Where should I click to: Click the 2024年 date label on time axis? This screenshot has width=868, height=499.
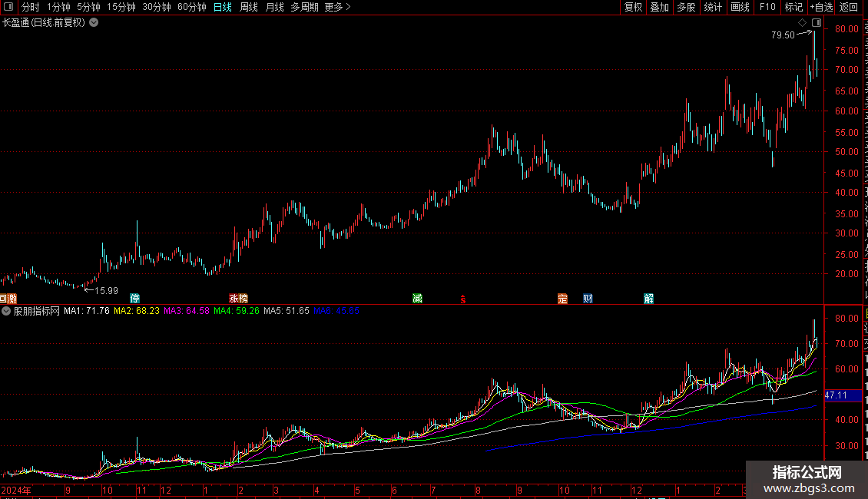click(15, 490)
